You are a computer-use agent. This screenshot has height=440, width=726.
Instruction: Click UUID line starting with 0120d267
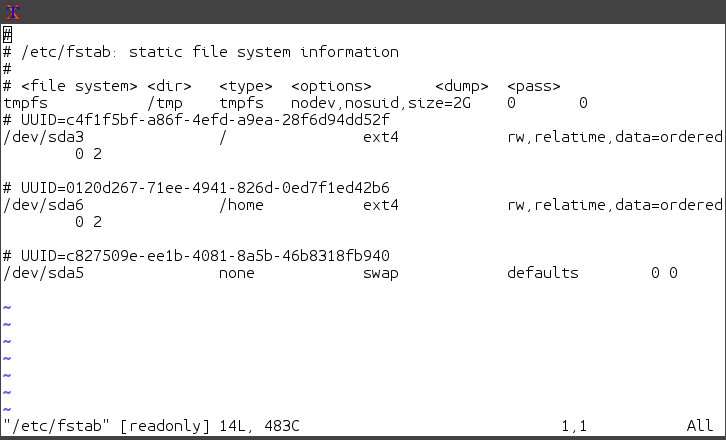pos(196,188)
